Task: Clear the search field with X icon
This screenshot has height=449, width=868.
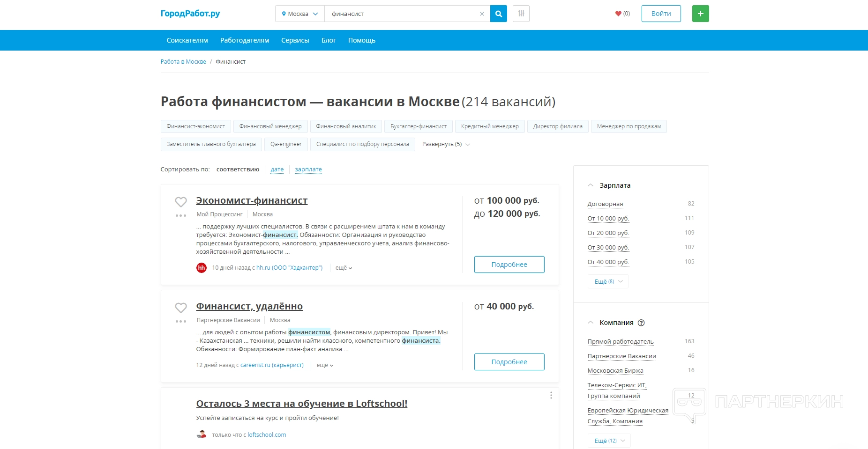Action: click(482, 14)
